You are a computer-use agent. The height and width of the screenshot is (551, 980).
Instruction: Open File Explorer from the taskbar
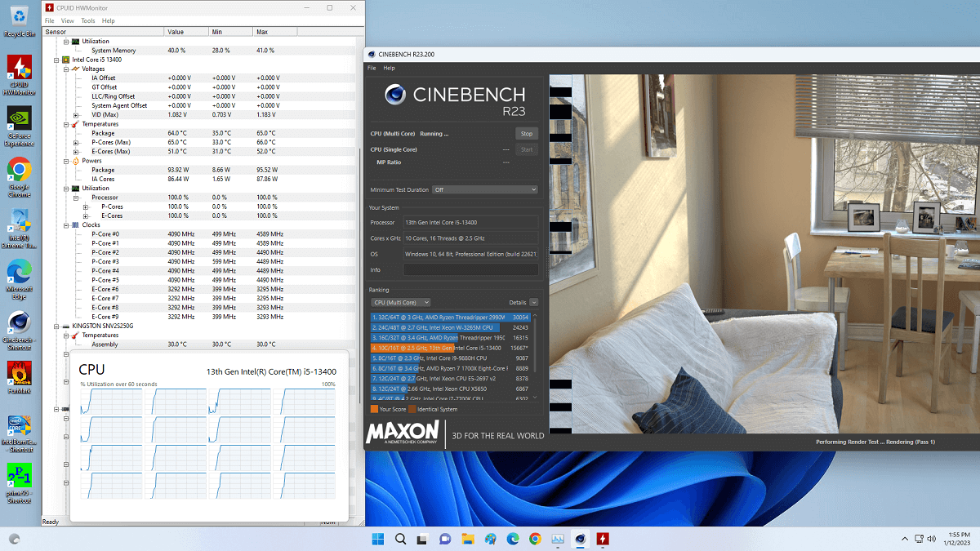468,539
